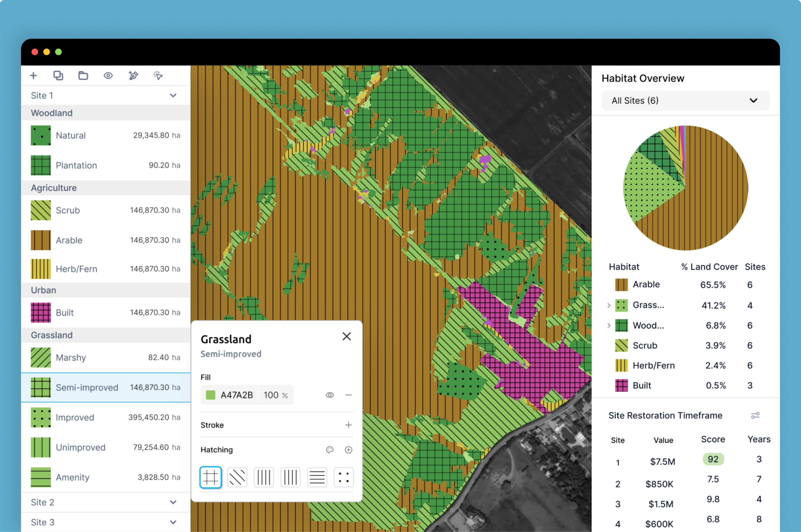Click the % Land Cover column header
Viewport: 801px width, 532px height.
click(x=709, y=267)
